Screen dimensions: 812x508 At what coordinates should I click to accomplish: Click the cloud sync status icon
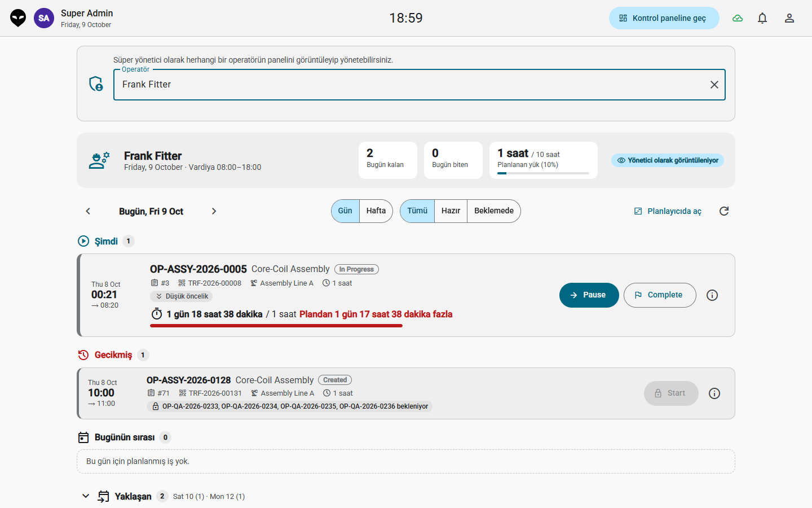(x=738, y=18)
